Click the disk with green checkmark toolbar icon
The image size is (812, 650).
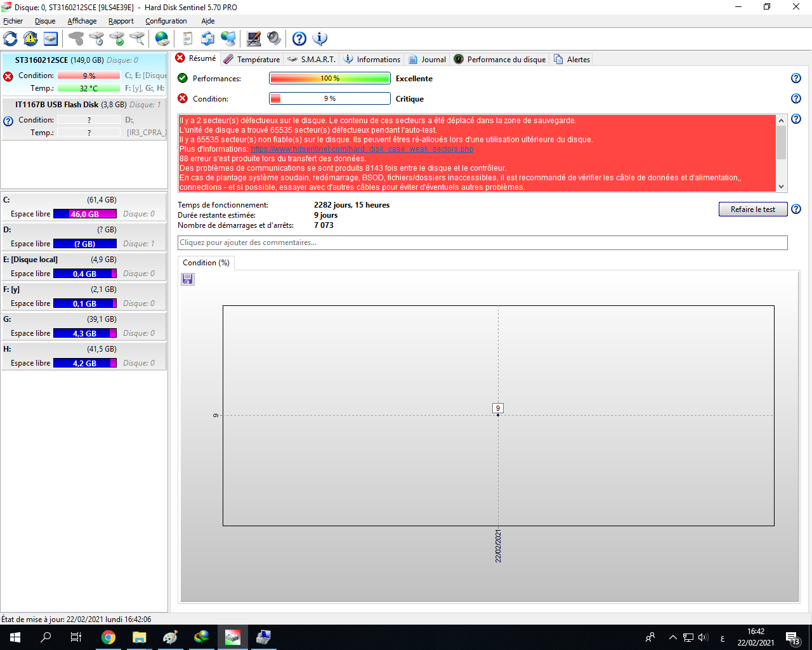coord(117,39)
